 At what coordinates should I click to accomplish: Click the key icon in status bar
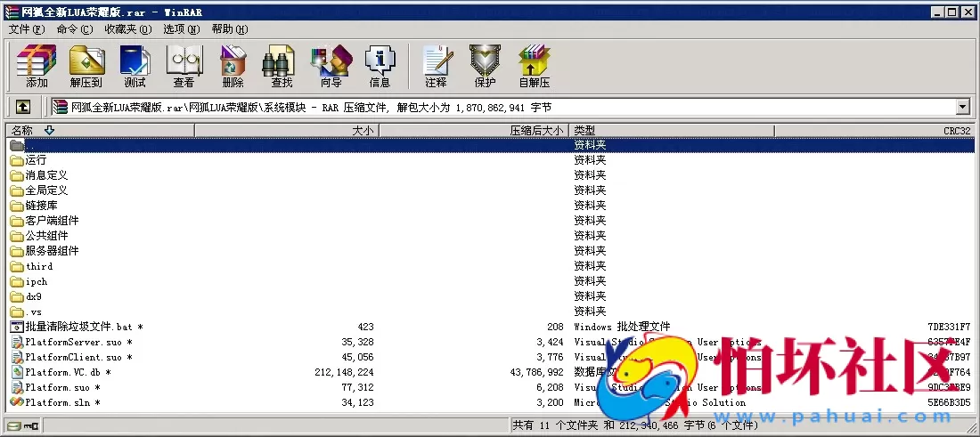tap(30, 425)
